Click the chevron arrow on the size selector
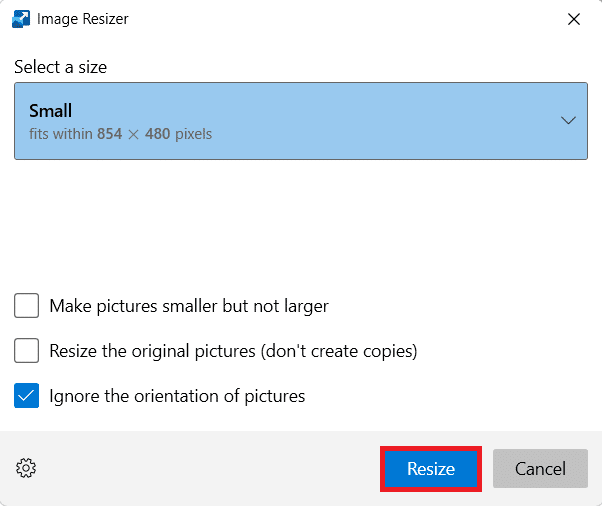Viewport: 602px width, 506px height. pyautogui.click(x=568, y=121)
